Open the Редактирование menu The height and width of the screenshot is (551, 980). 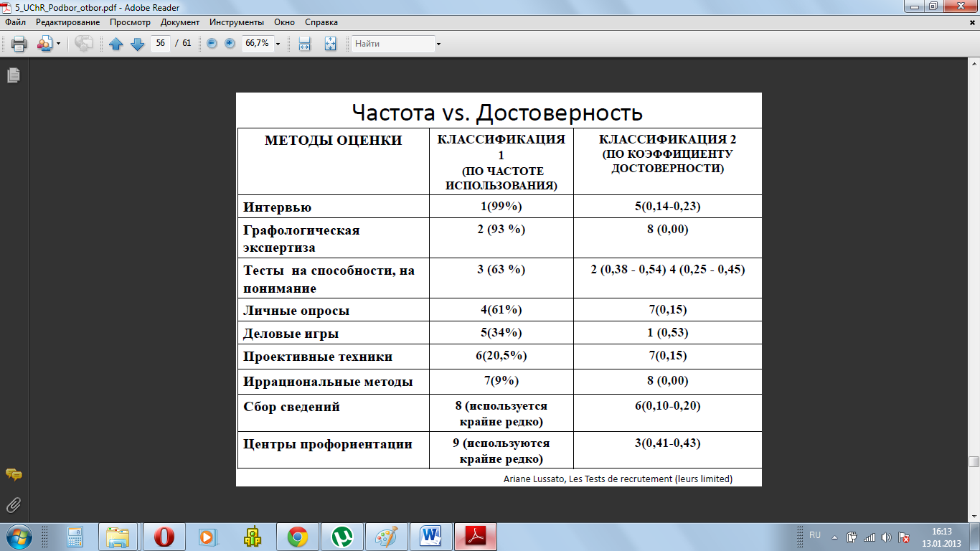click(x=68, y=22)
